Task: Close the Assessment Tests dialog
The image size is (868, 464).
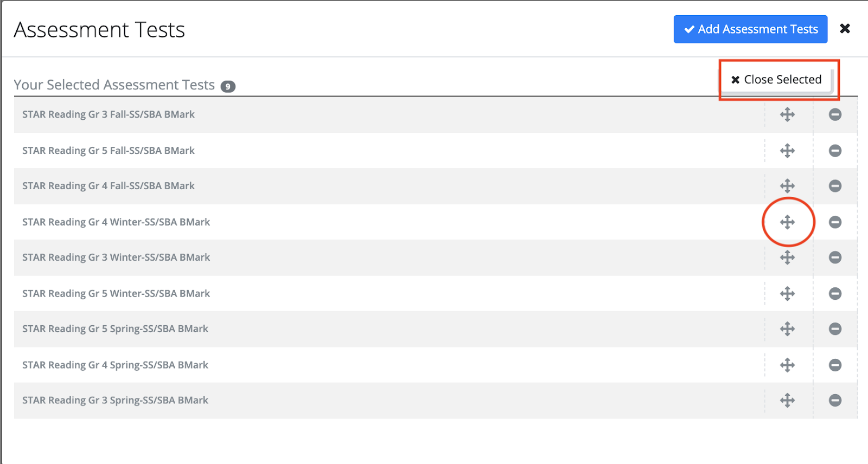Action: tap(845, 29)
